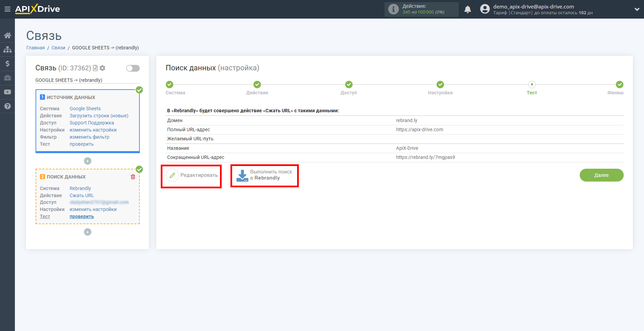Click the blurred access email link
Screen dimensions: 644x331
click(x=99, y=202)
